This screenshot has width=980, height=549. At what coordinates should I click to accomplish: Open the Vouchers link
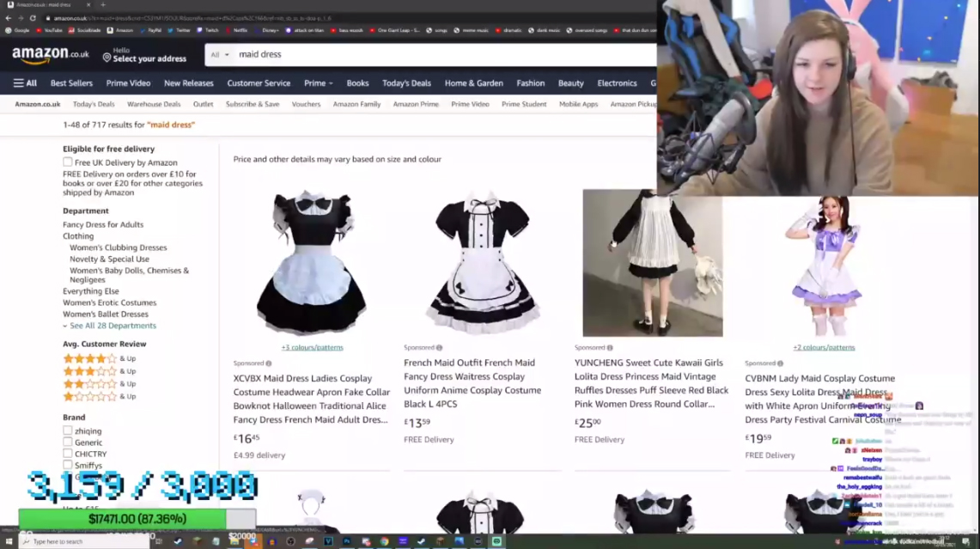pyautogui.click(x=307, y=105)
